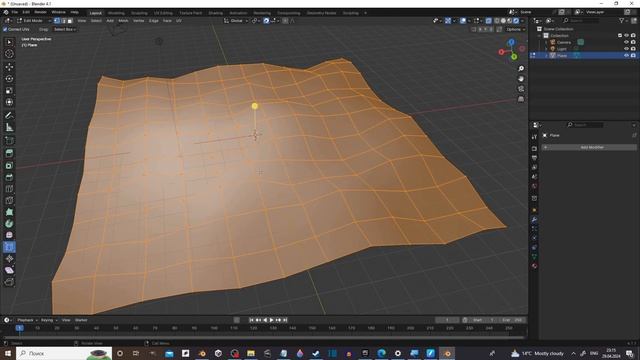Enable vertex select mode

click(57, 21)
